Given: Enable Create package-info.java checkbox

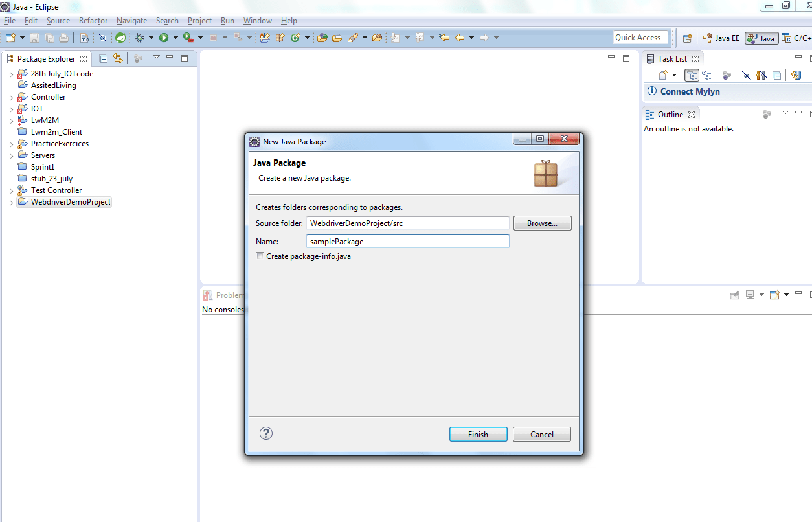Looking at the screenshot, I should point(260,256).
